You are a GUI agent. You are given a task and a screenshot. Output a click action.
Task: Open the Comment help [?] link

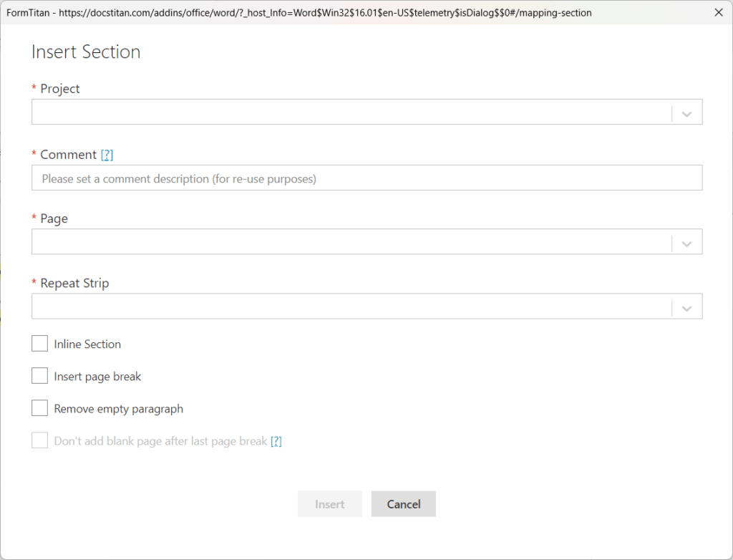coord(107,155)
